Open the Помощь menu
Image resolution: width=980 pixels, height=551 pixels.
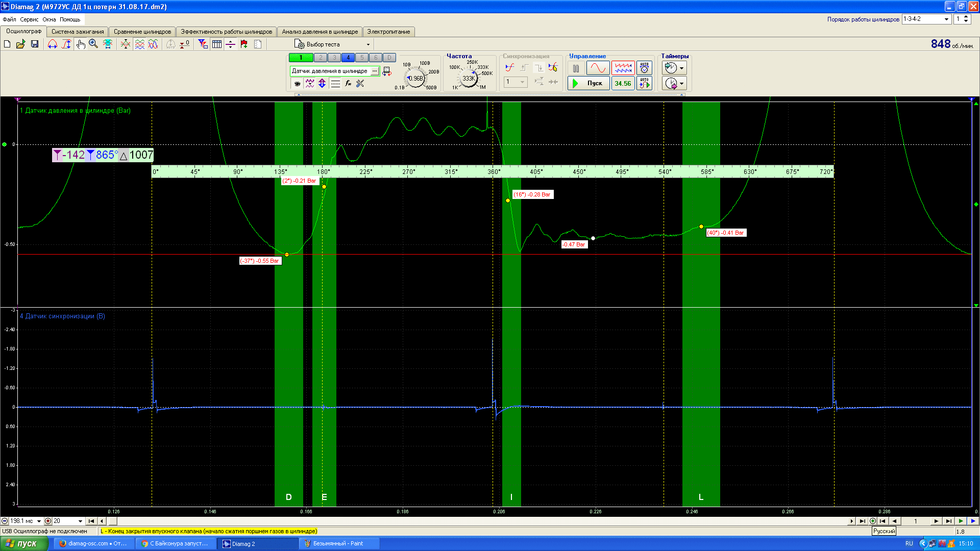coord(70,19)
